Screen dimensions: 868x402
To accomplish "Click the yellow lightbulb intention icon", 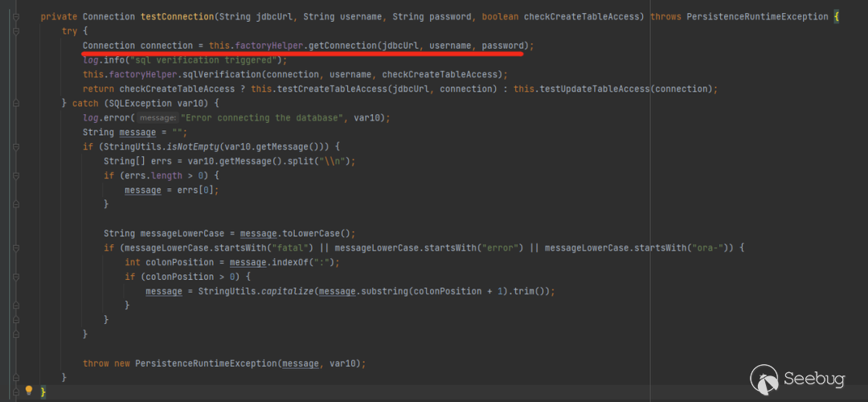I will (29, 391).
